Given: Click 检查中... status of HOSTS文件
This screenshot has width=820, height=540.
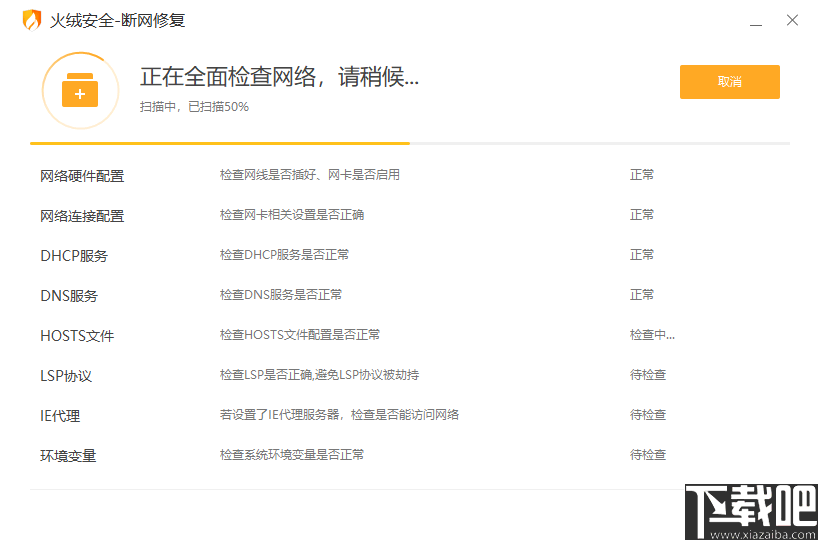Looking at the screenshot, I should (652, 335).
